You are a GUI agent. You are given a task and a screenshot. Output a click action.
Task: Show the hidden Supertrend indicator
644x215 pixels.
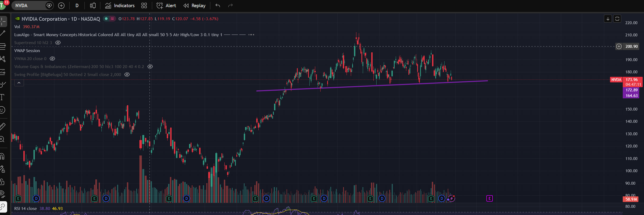pos(58,43)
